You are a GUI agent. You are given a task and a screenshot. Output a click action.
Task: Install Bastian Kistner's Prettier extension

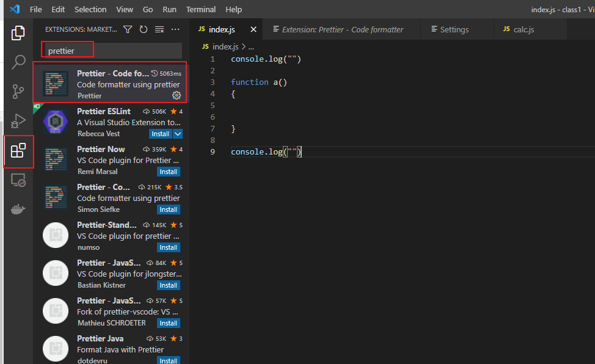click(x=169, y=285)
